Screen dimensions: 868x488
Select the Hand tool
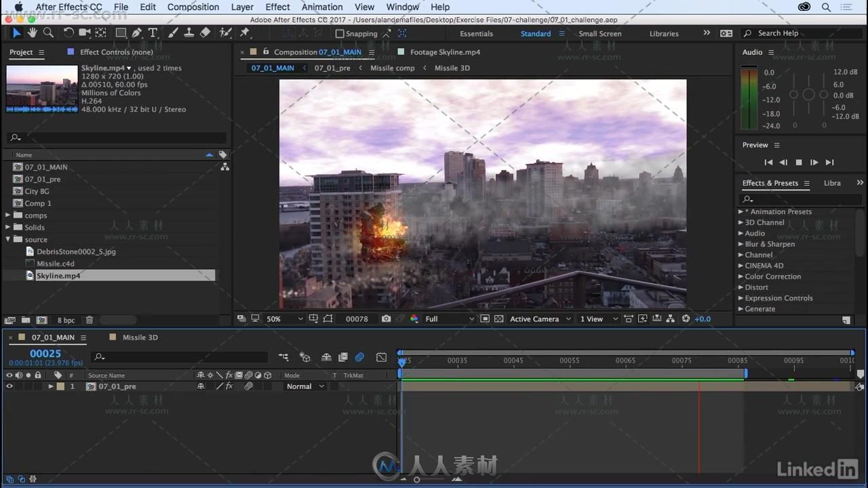(x=32, y=33)
